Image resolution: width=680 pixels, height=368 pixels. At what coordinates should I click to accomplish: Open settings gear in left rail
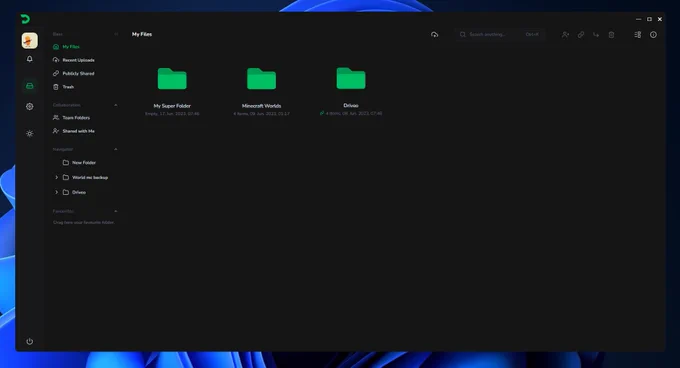click(x=29, y=106)
